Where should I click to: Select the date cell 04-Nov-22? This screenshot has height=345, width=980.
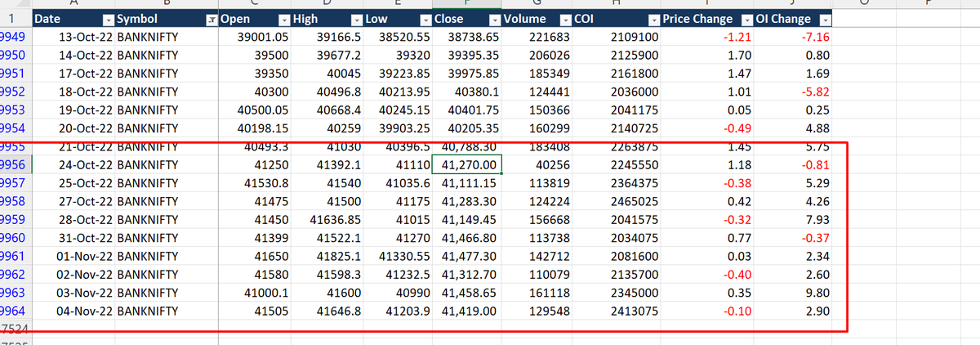pos(84,311)
